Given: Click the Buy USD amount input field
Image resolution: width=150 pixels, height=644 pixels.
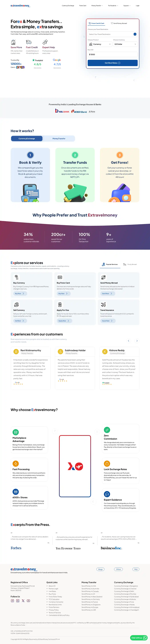Looking at the screenshot, I should tap(112, 54).
